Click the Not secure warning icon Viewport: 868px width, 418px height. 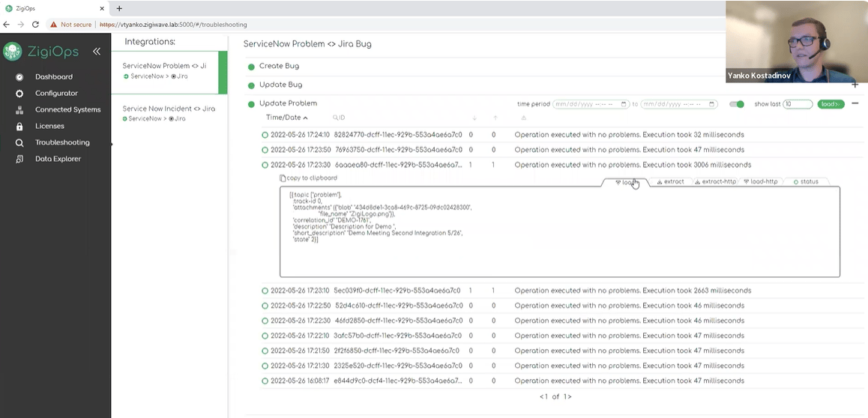54,24
